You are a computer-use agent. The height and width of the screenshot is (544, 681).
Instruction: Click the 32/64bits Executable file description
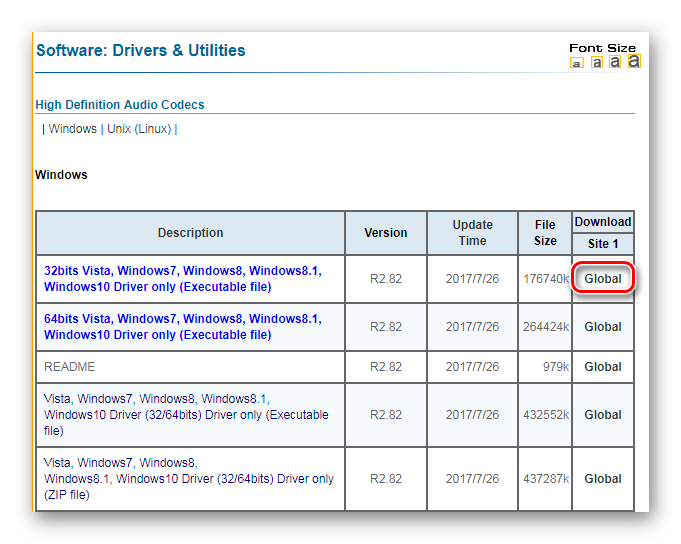pos(186,415)
